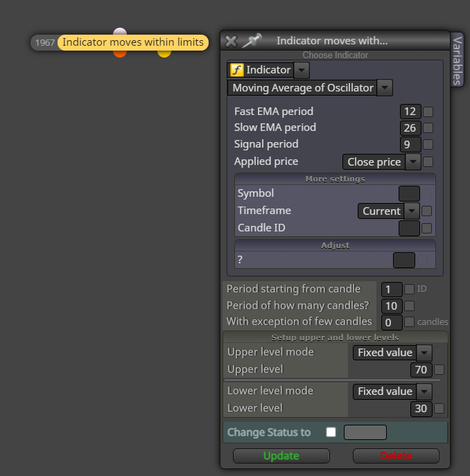The height and width of the screenshot is (476, 470).
Task: Open the Applied price Close price dropdown
Action: click(381, 162)
